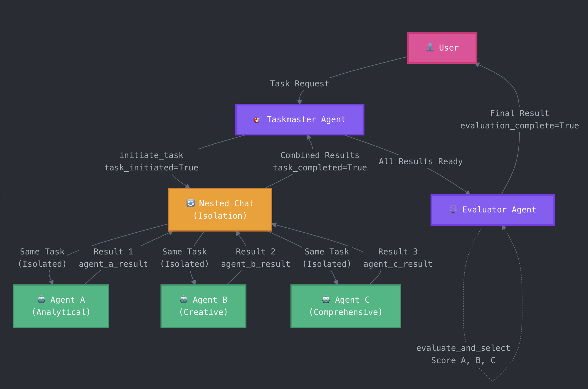Click the refresh arrows icon in Nested Chat

[x=191, y=203]
